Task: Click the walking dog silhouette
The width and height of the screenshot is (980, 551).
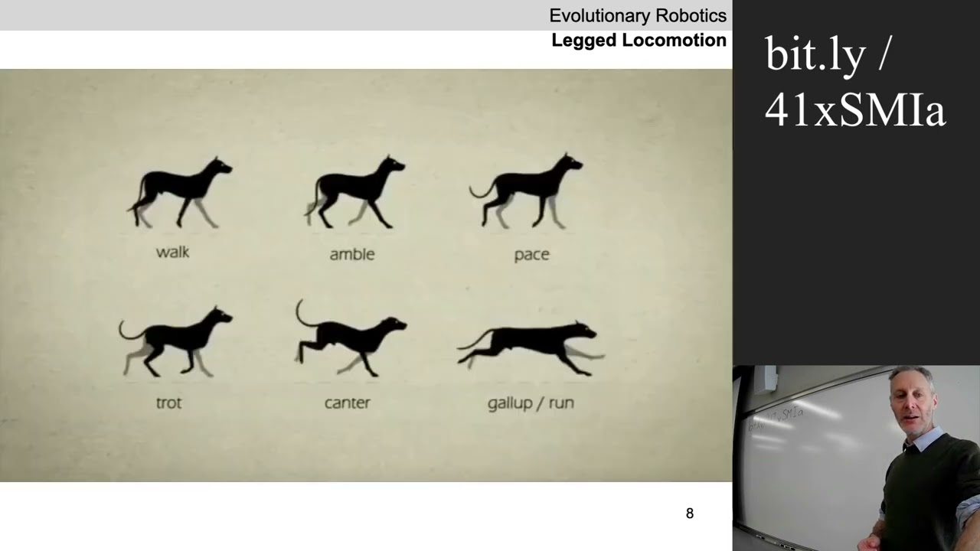Action: click(x=180, y=193)
